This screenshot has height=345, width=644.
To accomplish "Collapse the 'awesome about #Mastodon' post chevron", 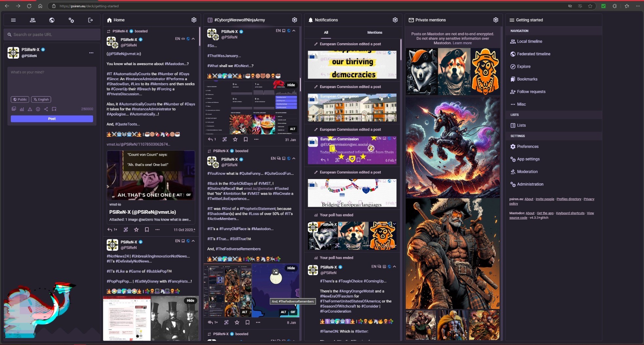I will pos(193,39).
